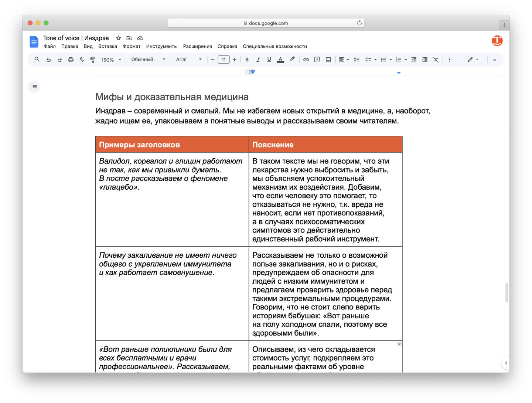Open line and paragraph spacing
The height and width of the screenshot is (403, 532).
tap(357, 60)
